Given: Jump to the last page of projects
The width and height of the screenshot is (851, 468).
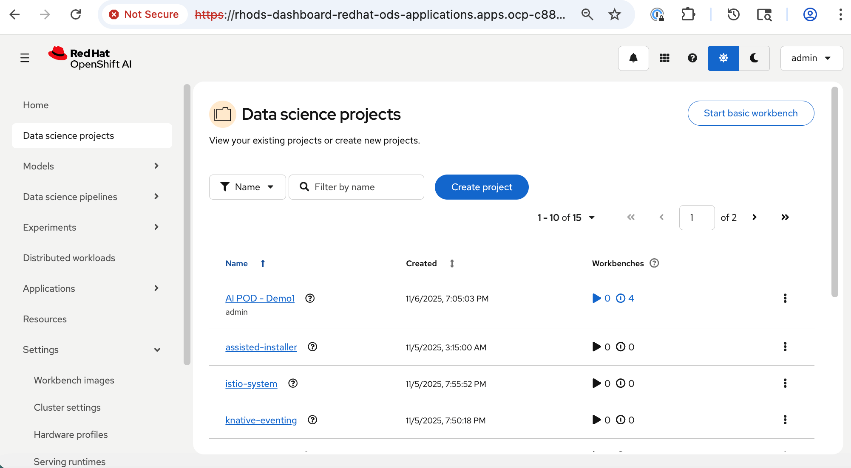Looking at the screenshot, I should click(785, 217).
